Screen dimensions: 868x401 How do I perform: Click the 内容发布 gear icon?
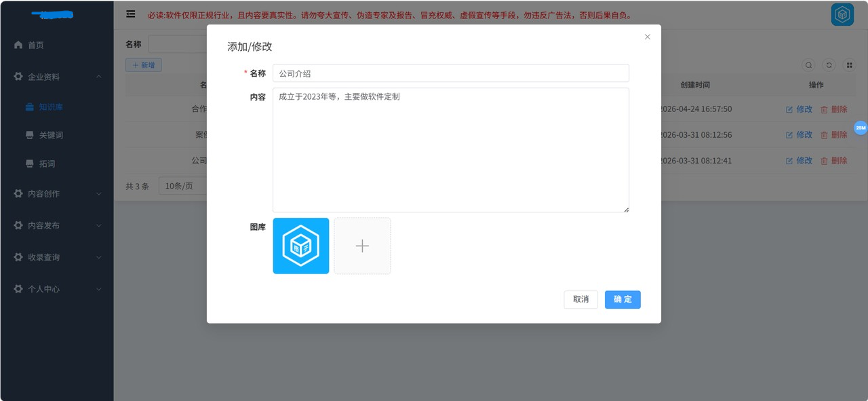coord(18,225)
